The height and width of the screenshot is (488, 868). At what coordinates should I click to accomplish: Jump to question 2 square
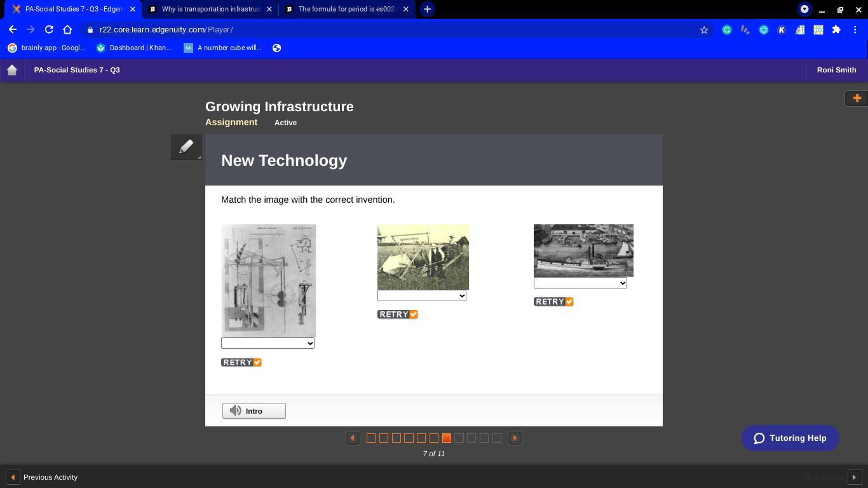[x=384, y=438]
